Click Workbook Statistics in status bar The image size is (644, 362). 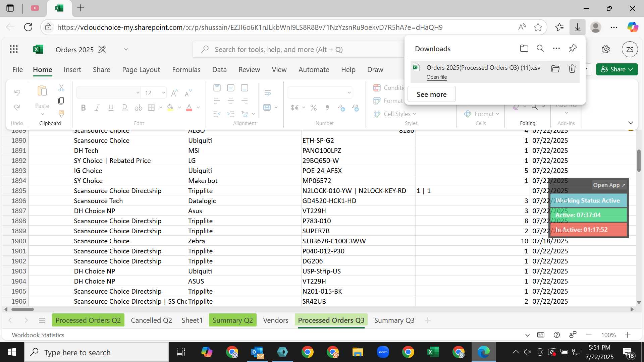[x=38, y=335]
